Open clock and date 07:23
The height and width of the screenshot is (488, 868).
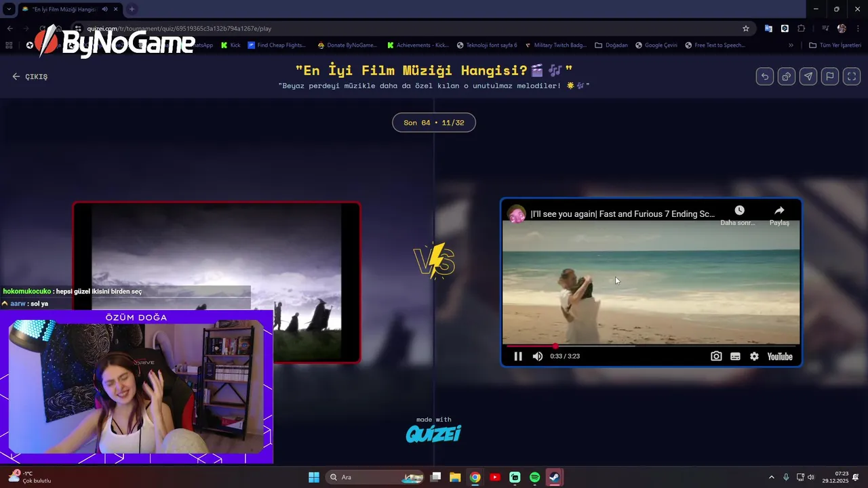tap(836, 477)
